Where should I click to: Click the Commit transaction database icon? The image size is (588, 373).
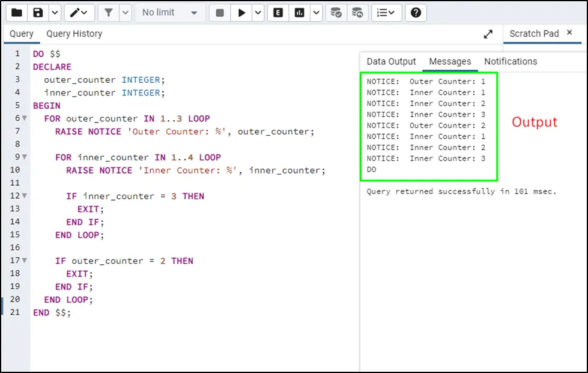click(336, 13)
